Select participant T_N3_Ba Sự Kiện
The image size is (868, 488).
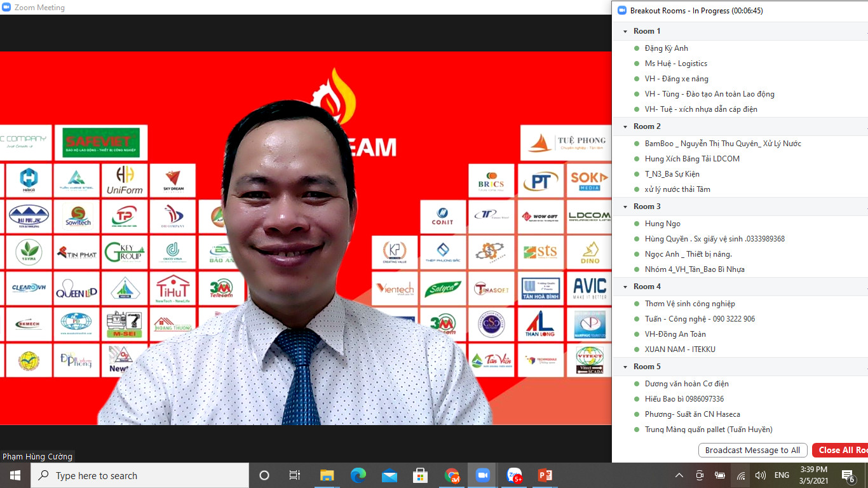[x=672, y=174]
